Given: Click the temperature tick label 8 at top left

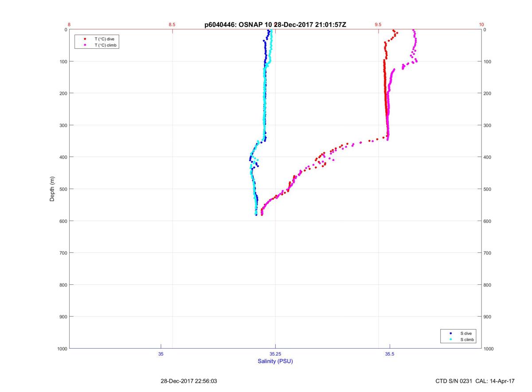Looking at the screenshot, I should coord(69,25).
